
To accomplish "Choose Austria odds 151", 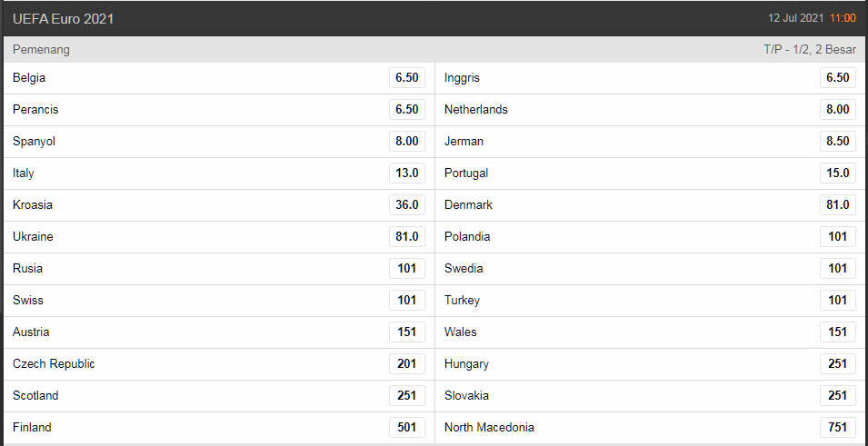I will pyautogui.click(x=406, y=332).
